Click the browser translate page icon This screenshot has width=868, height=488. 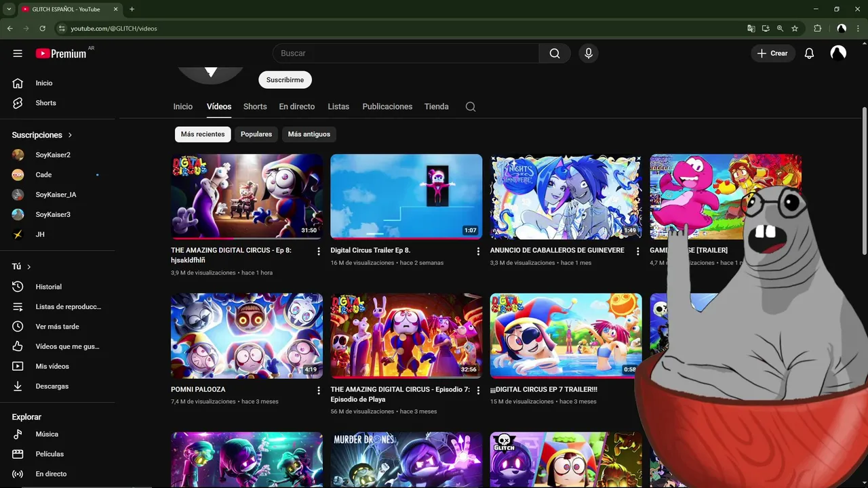pyautogui.click(x=751, y=28)
